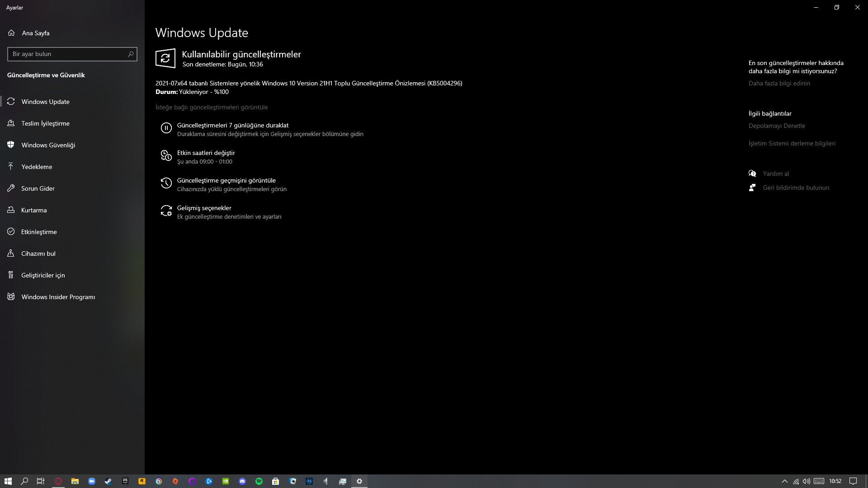Click the Bir ayar bulun search field

pyautogui.click(x=68, y=54)
